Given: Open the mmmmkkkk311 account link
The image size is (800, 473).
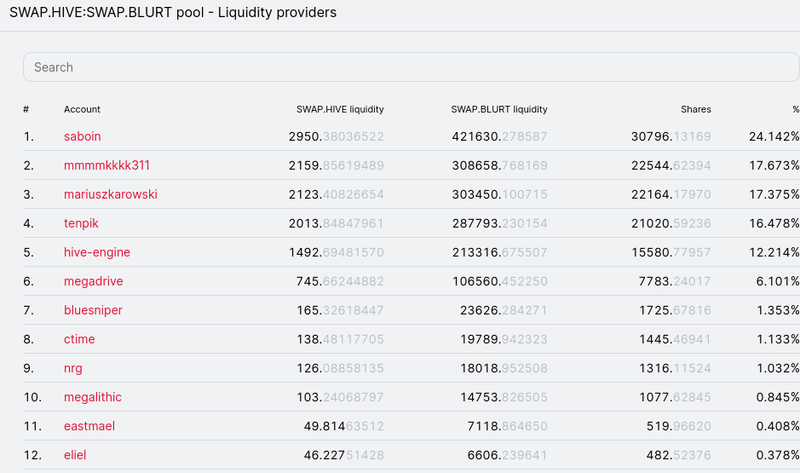Looking at the screenshot, I should (x=106, y=165).
